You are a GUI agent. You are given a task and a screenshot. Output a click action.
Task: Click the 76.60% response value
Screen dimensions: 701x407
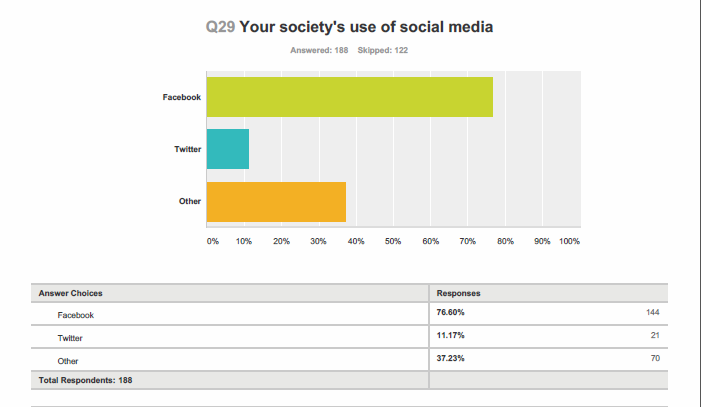pyautogui.click(x=450, y=312)
